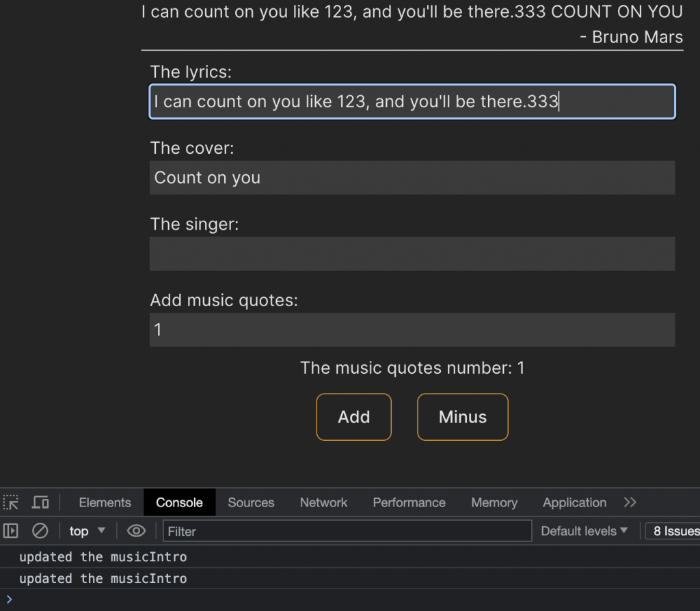
Task: Click the console Filter field
Action: point(347,531)
